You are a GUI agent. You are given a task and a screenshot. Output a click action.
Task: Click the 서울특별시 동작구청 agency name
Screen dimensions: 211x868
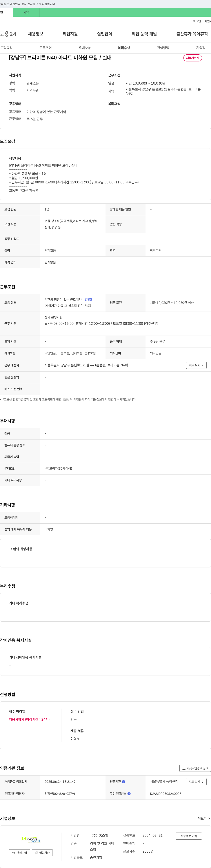164,781
